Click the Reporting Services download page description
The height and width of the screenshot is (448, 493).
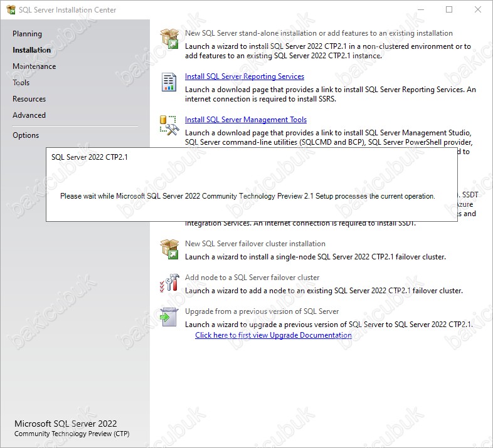tap(331, 94)
